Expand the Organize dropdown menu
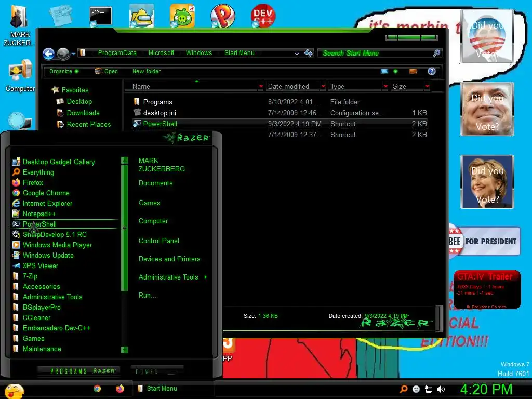The image size is (532, 399). [64, 71]
